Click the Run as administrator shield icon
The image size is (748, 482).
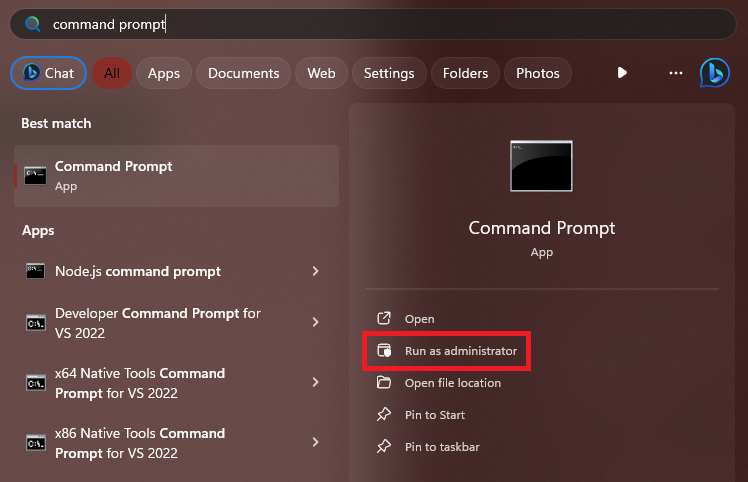(x=384, y=351)
